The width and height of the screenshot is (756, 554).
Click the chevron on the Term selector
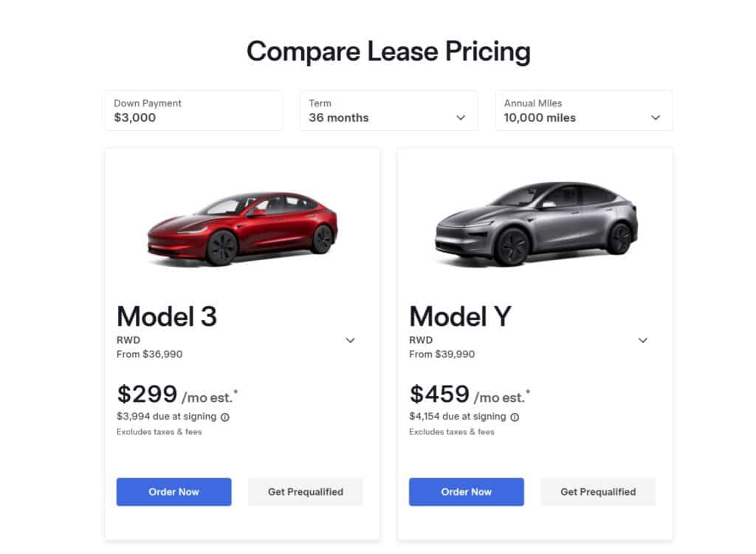(x=461, y=117)
